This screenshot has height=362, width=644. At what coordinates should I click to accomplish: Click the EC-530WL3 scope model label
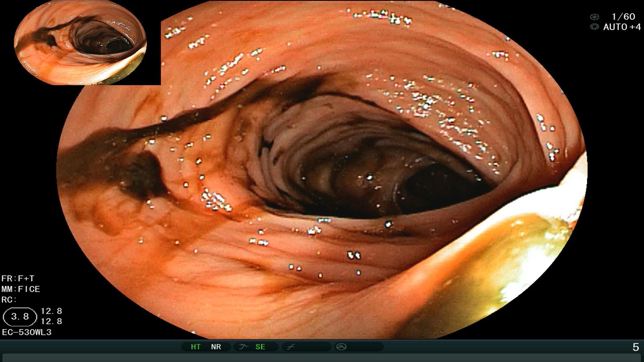point(27,333)
